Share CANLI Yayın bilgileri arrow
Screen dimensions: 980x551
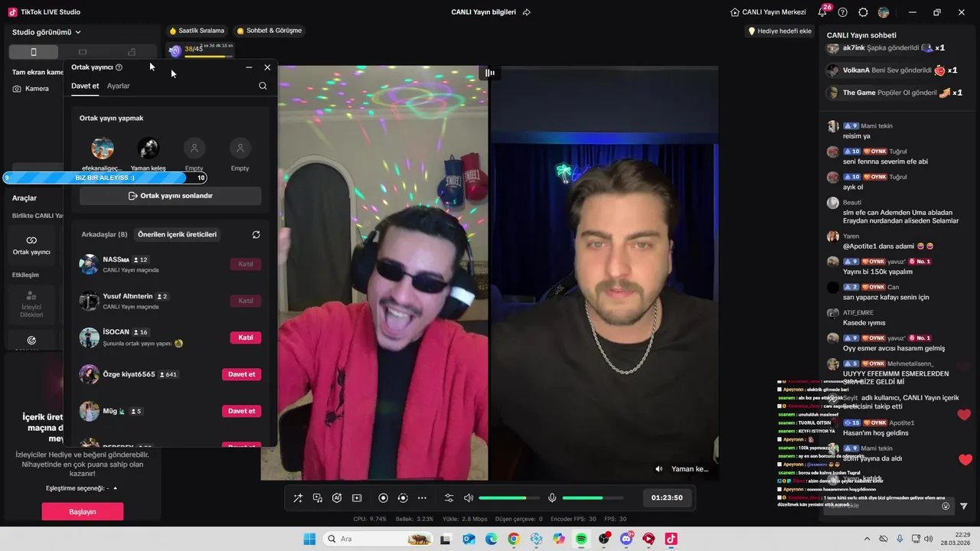527,12
